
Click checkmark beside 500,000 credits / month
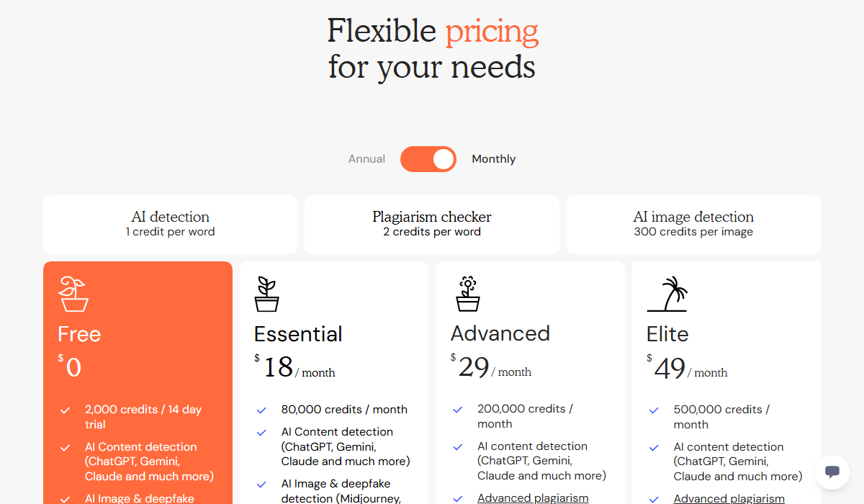point(654,410)
